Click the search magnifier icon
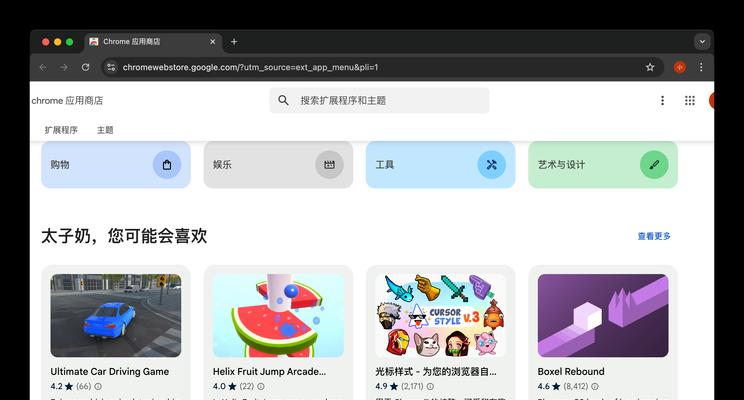Viewport: 744px width, 400px height. (283, 100)
